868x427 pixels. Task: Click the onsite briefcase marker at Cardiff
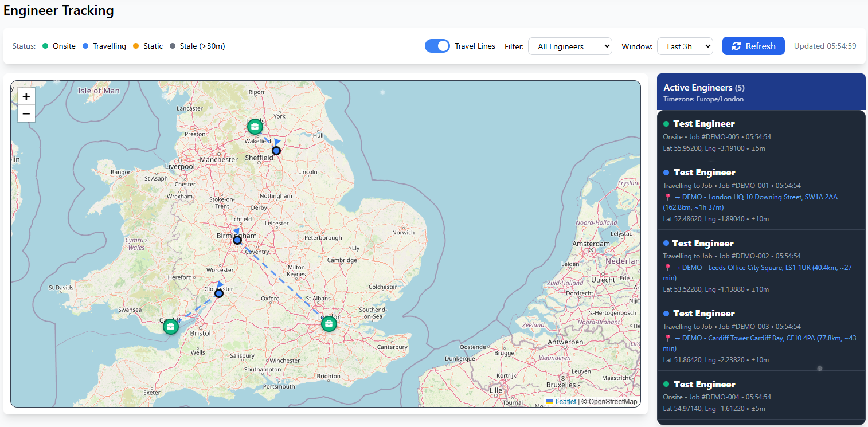pos(170,327)
